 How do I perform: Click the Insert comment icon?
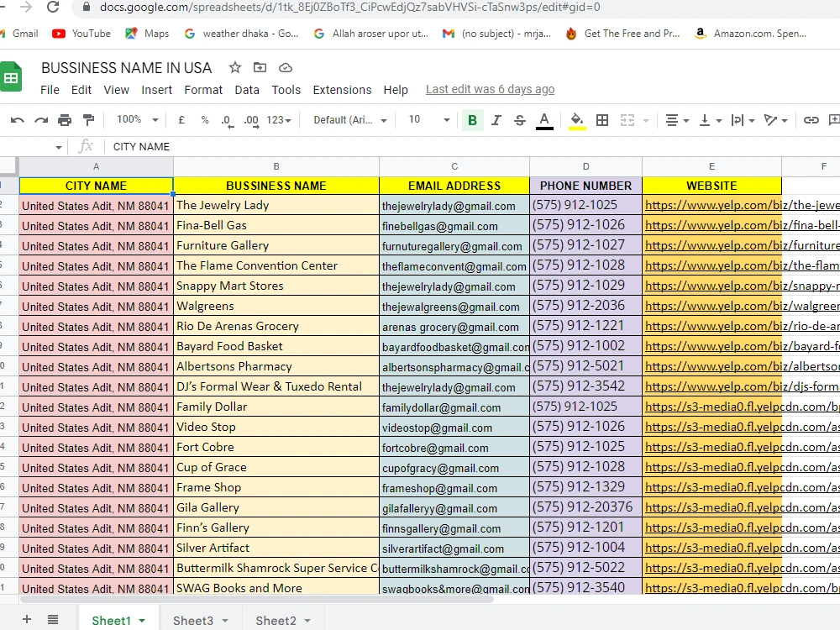tap(834, 120)
